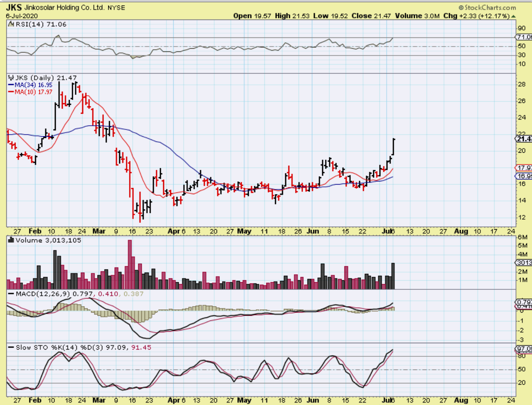This screenshot has height=405, width=532.
Task: Click the 71.06 RSI value tag on the right axis
Action: coord(524,37)
